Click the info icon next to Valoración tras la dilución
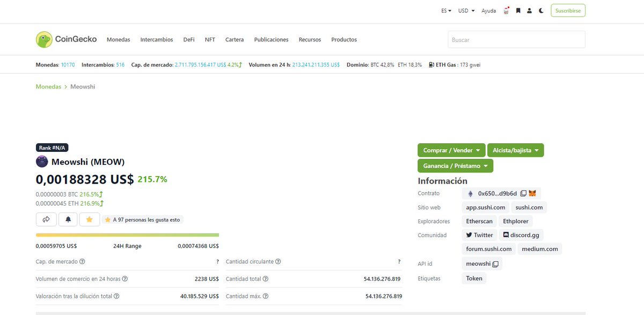The width and height of the screenshot is (644, 315). 116,296
